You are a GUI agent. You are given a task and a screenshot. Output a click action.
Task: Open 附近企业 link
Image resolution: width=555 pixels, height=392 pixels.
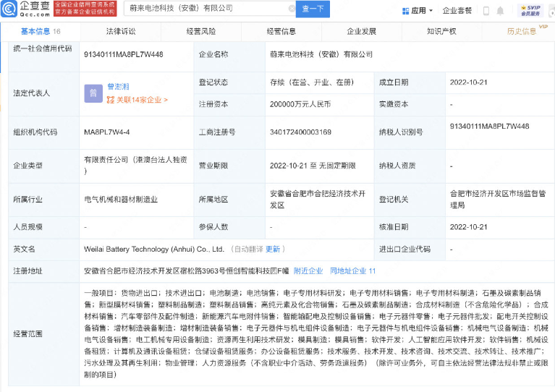(x=308, y=271)
